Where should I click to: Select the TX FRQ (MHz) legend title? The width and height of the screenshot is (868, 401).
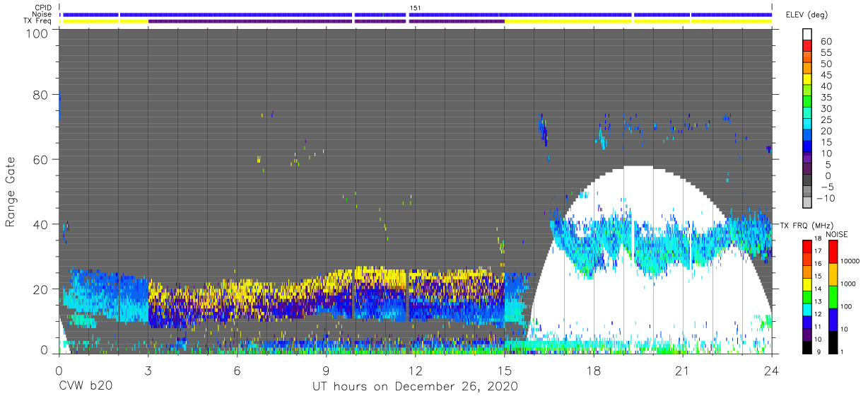pos(806,225)
